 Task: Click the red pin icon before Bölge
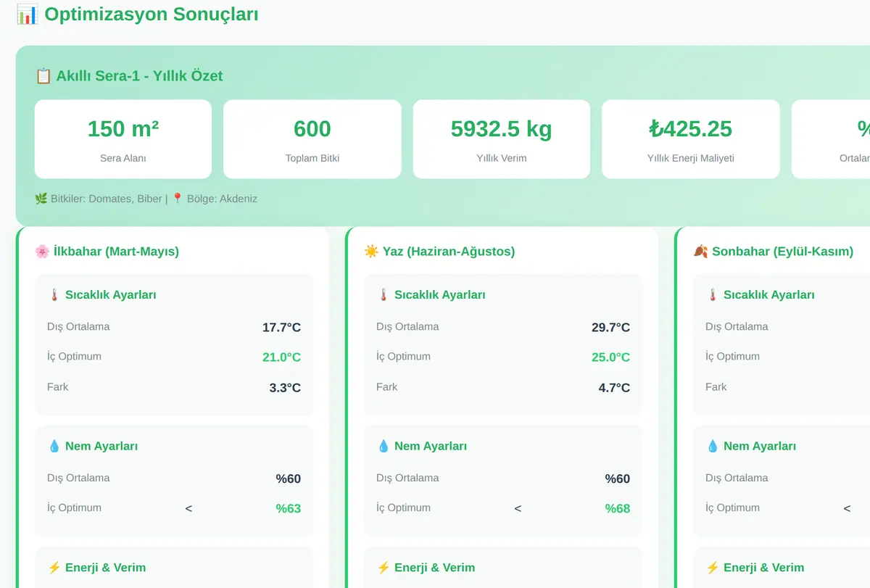[x=178, y=199]
